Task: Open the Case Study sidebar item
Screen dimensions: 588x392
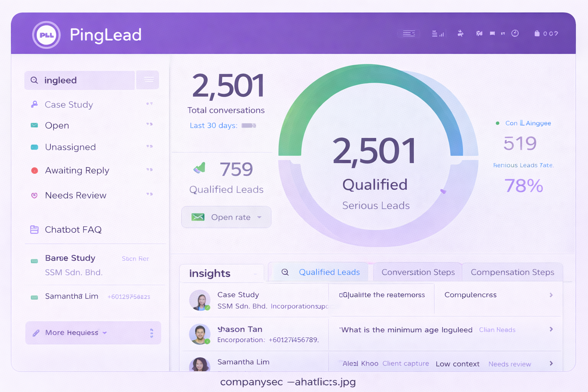Action: [x=69, y=105]
